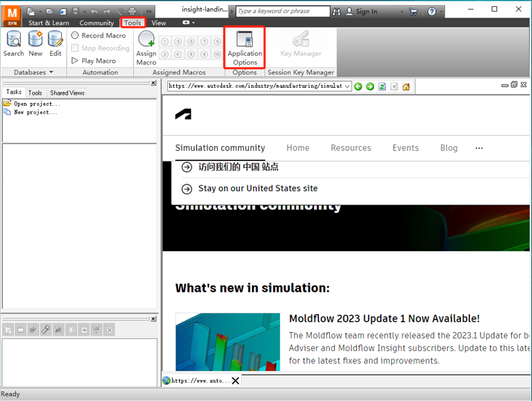Click the Open folder icon in quick access toolbar
This screenshot has width=532, height=401.
[50, 12]
